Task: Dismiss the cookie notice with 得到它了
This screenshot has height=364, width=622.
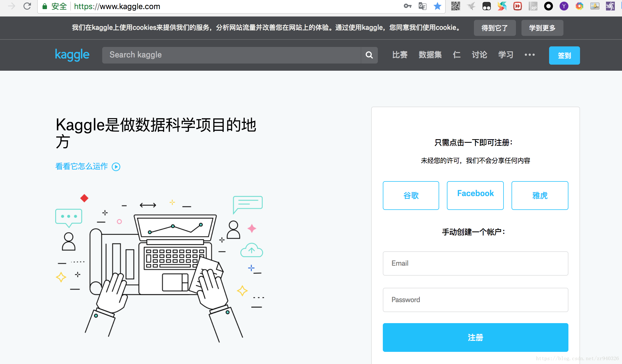Action: click(495, 28)
